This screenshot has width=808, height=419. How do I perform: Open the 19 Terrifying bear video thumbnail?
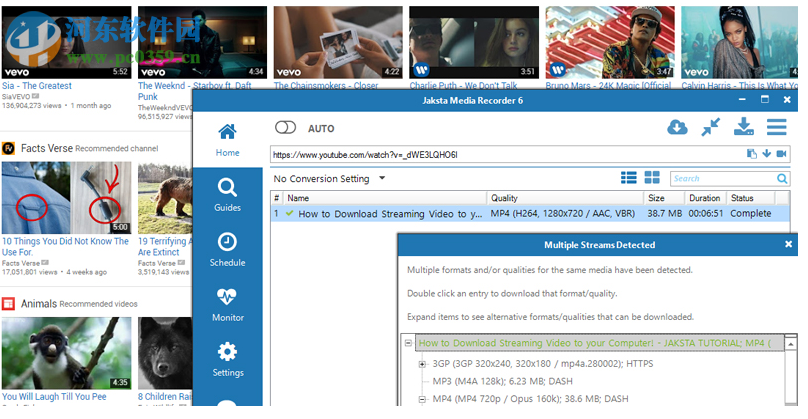[165, 198]
